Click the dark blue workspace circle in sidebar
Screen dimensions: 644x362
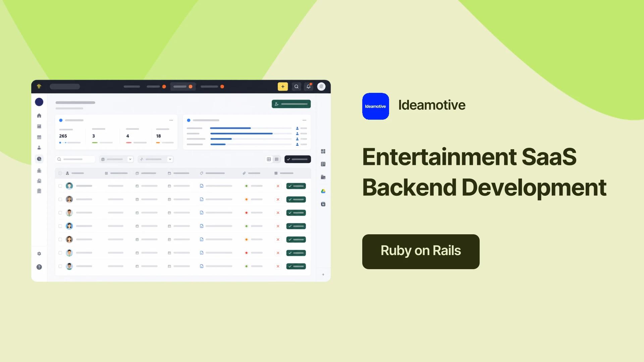pyautogui.click(x=39, y=102)
